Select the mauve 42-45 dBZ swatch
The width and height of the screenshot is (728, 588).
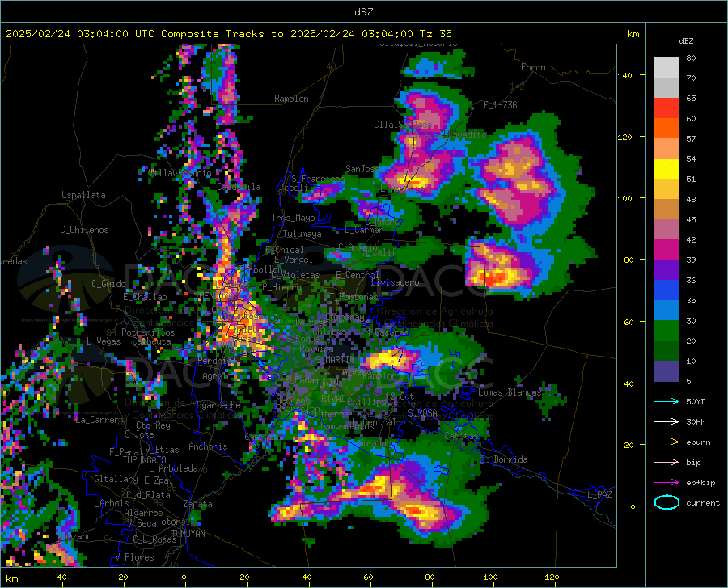pyautogui.click(x=667, y=230)
